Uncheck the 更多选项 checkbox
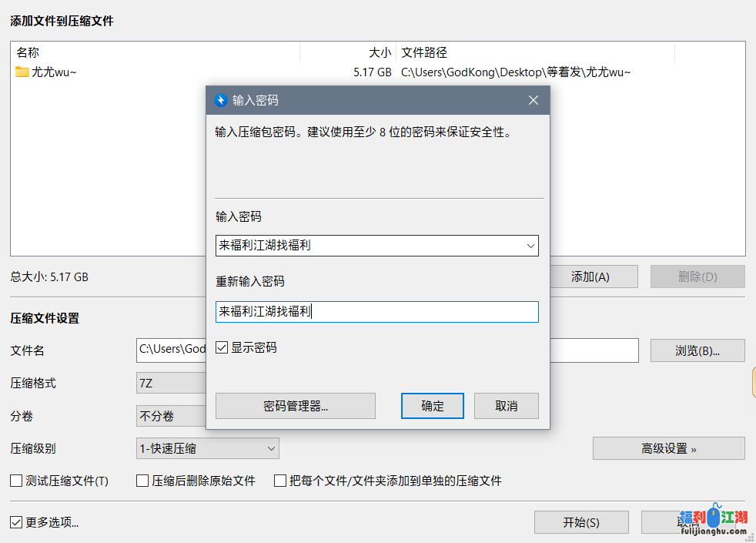This screenshot has width=756, height=543. [15, 521]
